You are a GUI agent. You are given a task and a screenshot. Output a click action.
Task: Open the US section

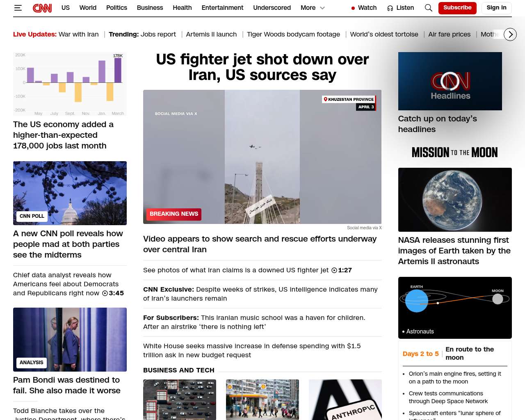[66, 8]
